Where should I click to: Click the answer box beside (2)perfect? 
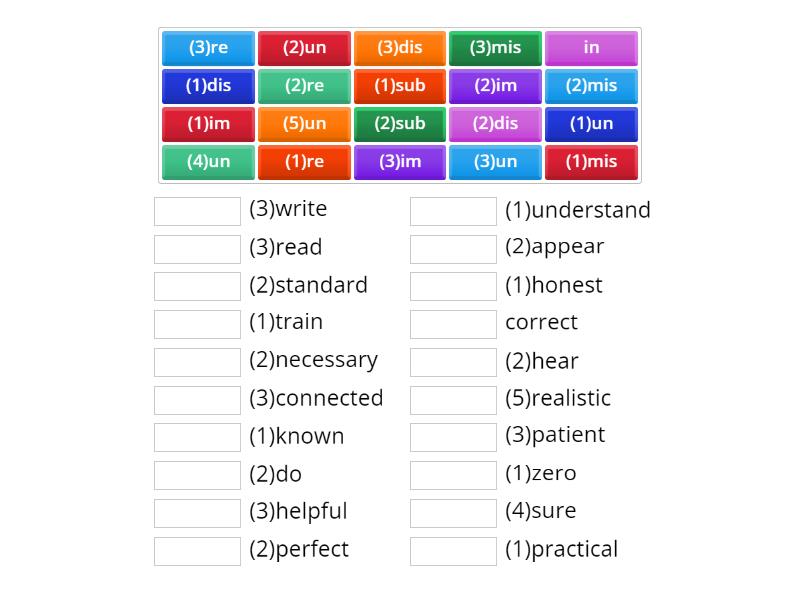point(197,550)
